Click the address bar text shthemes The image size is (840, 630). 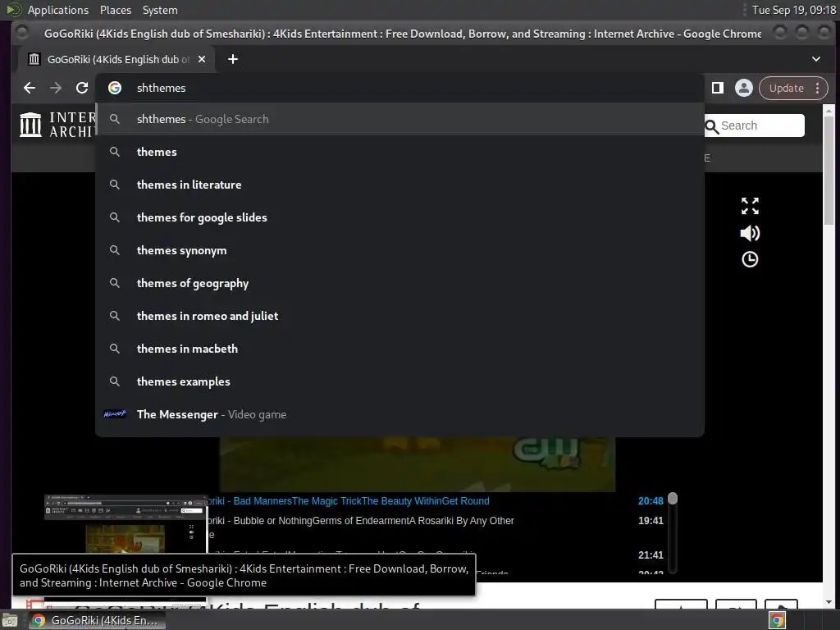coord(162,88)
